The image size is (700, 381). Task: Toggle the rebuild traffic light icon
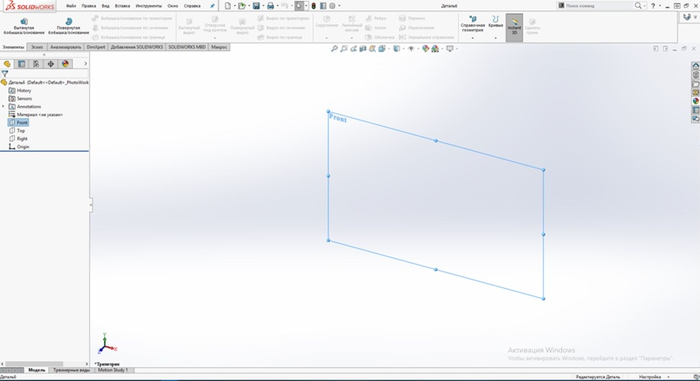pos(314,6)
